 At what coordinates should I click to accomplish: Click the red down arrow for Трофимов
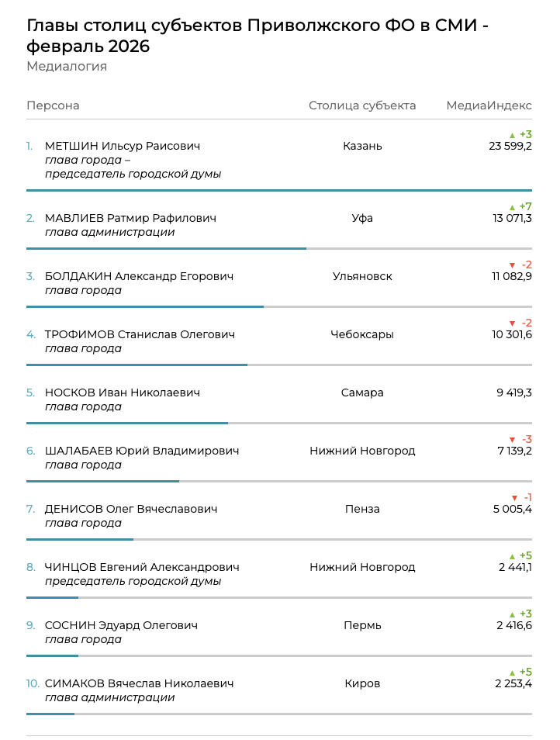(x=512, y=323)
